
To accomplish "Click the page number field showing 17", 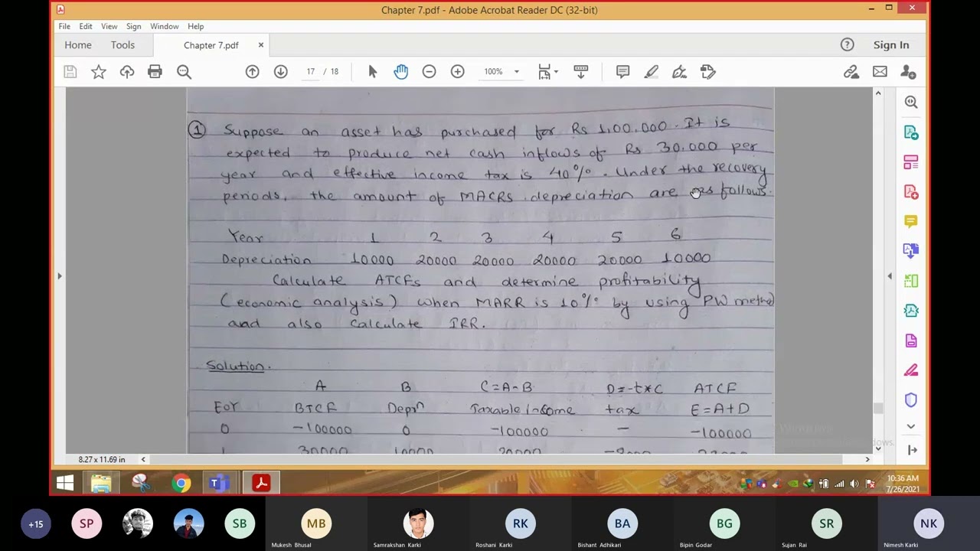I will 311,72.
